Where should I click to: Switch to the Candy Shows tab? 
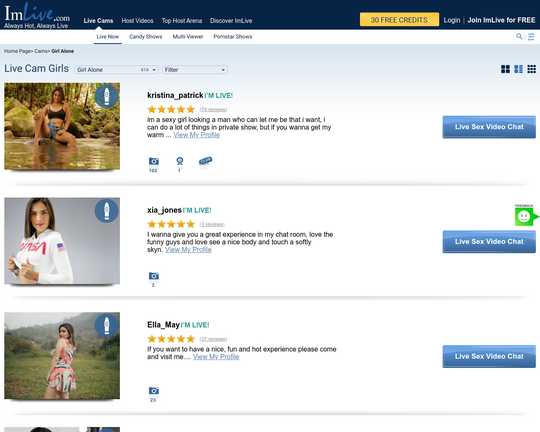tap(145, 37)
